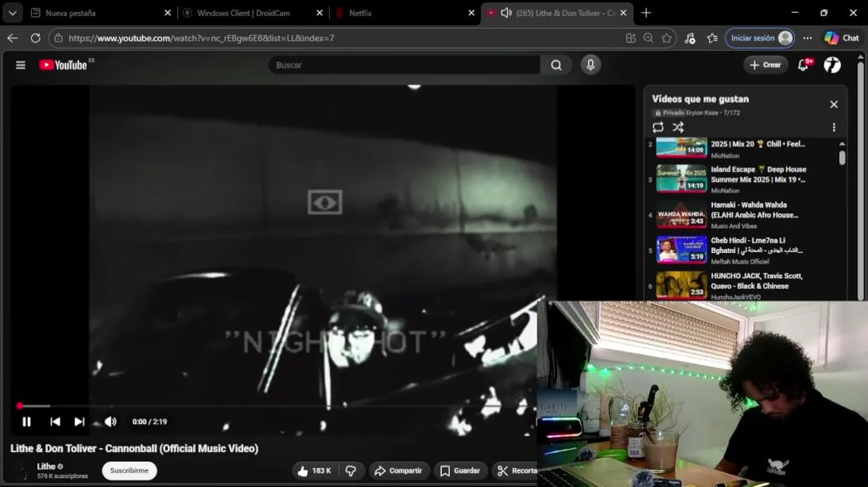Open the Videos que me gustan title
868x487 pixels.
[700, 99]
